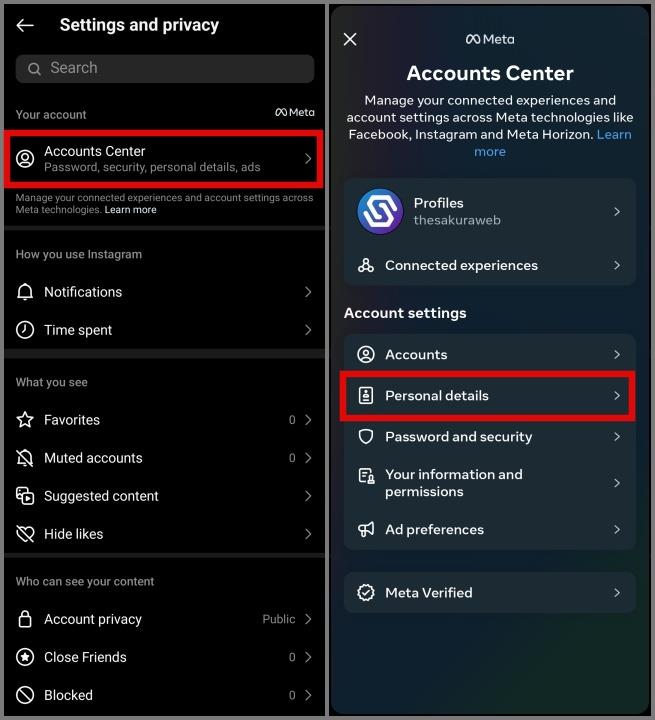The height and width of the screenshot is (720, 655).
Task: Click the Time spent clock icon
Action: tap(25, 330)
